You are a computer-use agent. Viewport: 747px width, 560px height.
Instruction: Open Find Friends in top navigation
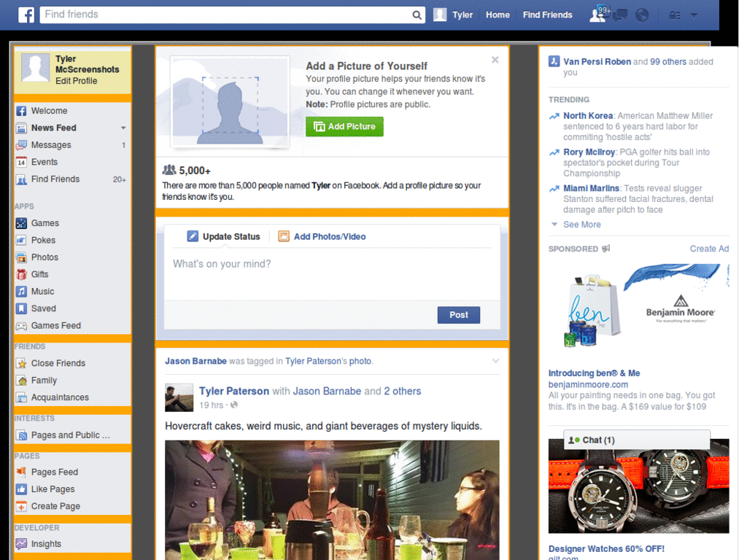(547, 15)
